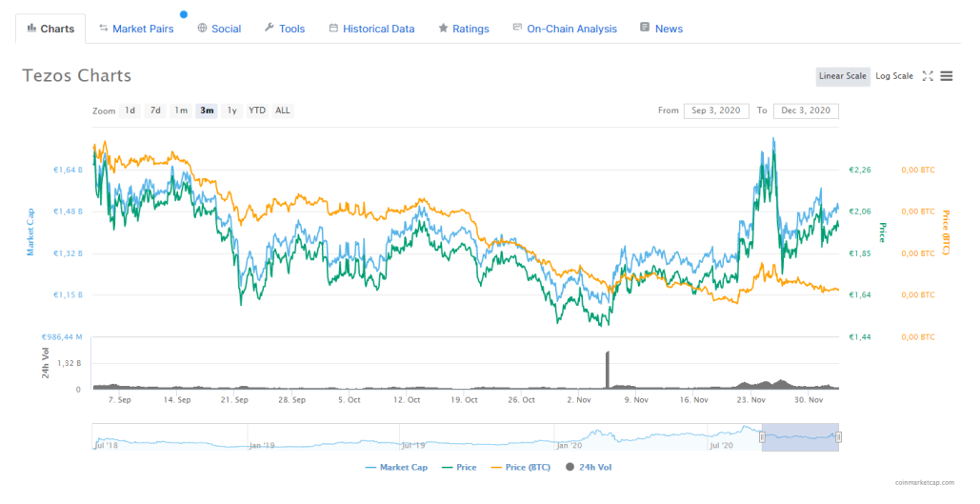
Task: Select Linear Scale
Action: point(843,76)
